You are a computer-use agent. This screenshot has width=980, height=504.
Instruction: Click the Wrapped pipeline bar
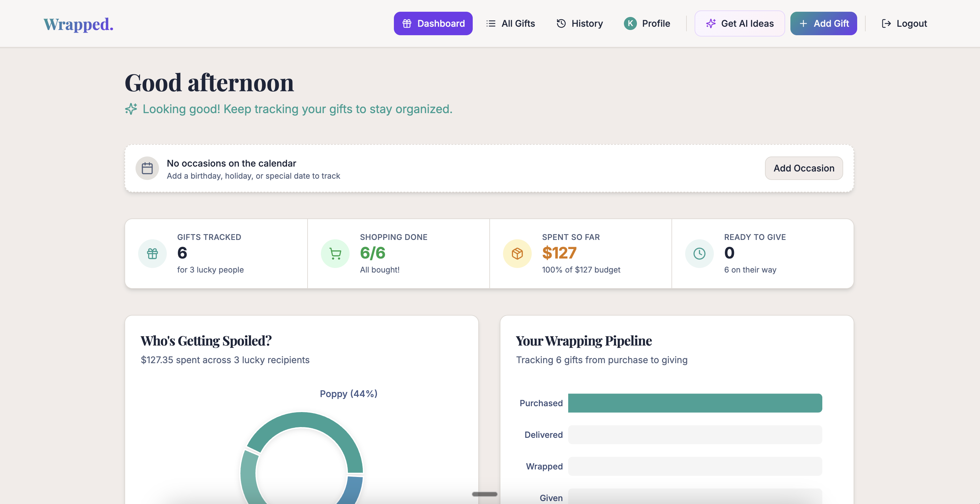pyautogui.click(x=695, y=466)
